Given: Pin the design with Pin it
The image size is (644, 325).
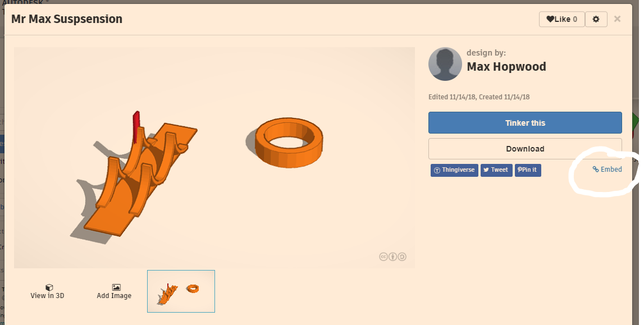Looking at the screenshot, I should pos(528,170).
